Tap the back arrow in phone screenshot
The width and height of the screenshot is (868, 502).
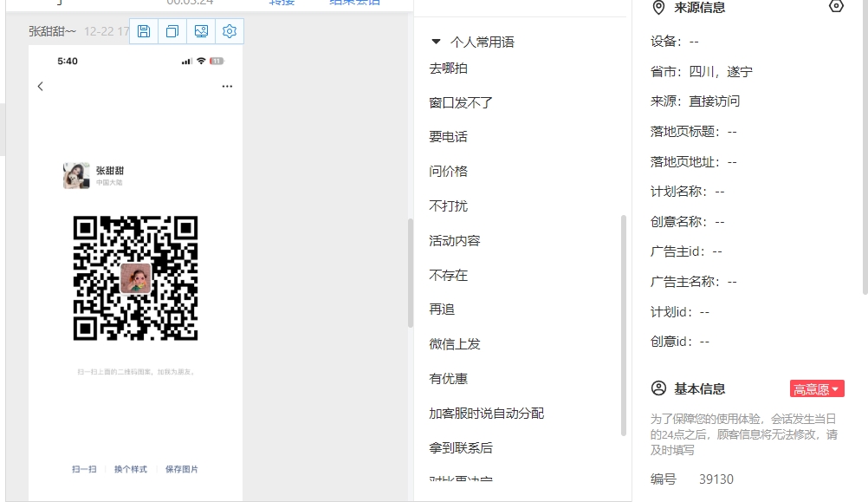tap(41, 86)
